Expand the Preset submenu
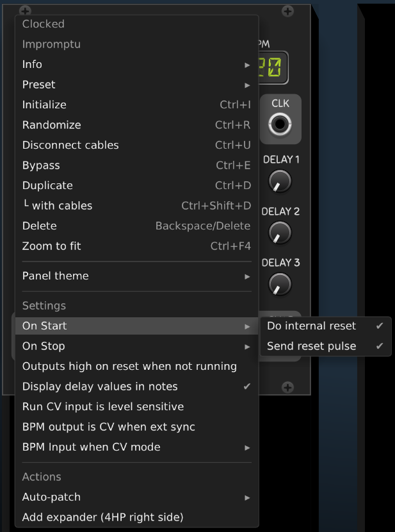This screenshot has height=532, width=395. click(x=136, y=85)
